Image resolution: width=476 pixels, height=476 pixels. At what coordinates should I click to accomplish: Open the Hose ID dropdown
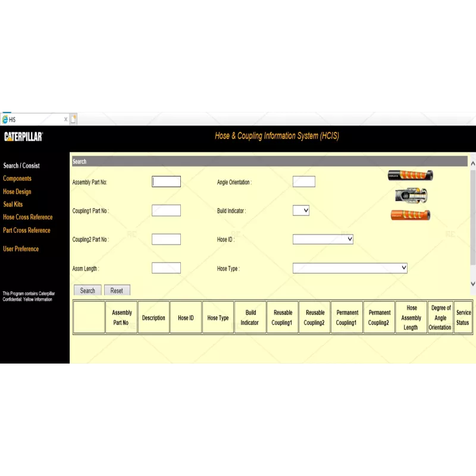click(321, 239)
